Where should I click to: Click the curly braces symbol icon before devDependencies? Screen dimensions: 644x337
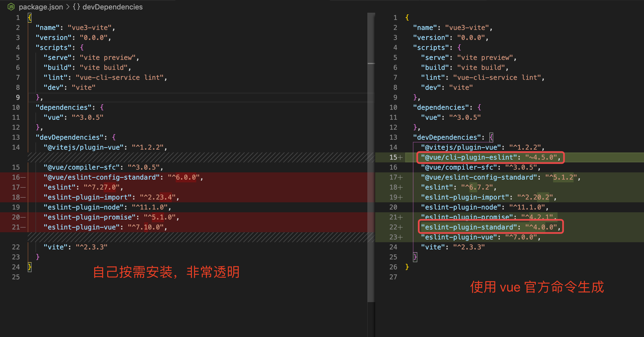click(76, 7)
